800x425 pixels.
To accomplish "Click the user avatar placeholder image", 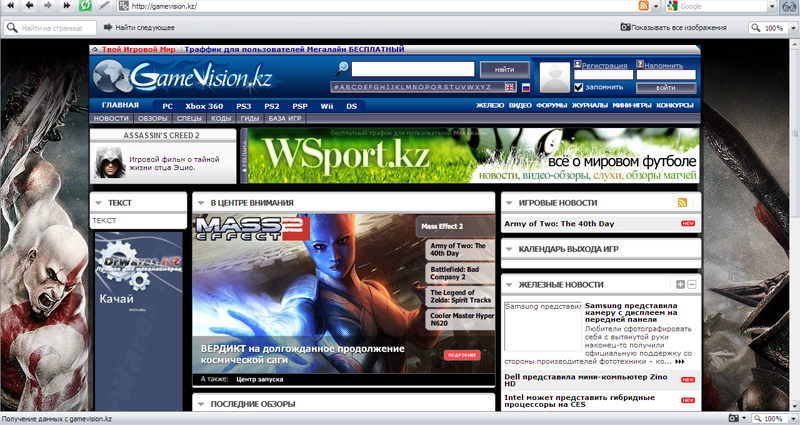I will (x=555, y=78).
